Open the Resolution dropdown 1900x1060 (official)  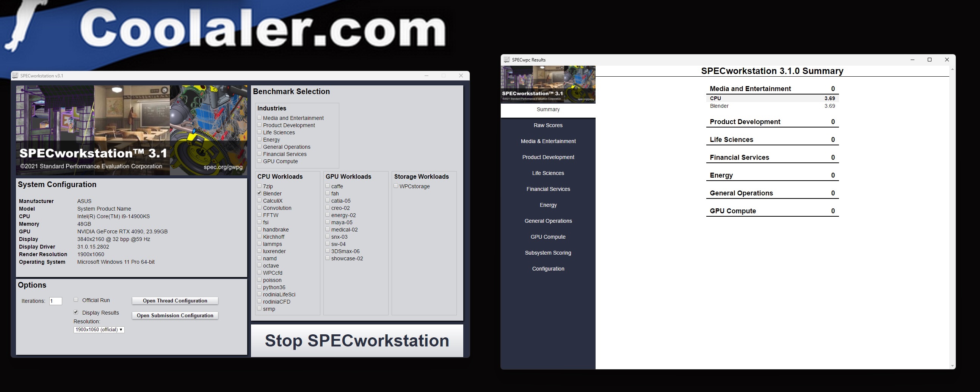pyautogui.click(x=99, y=329)
